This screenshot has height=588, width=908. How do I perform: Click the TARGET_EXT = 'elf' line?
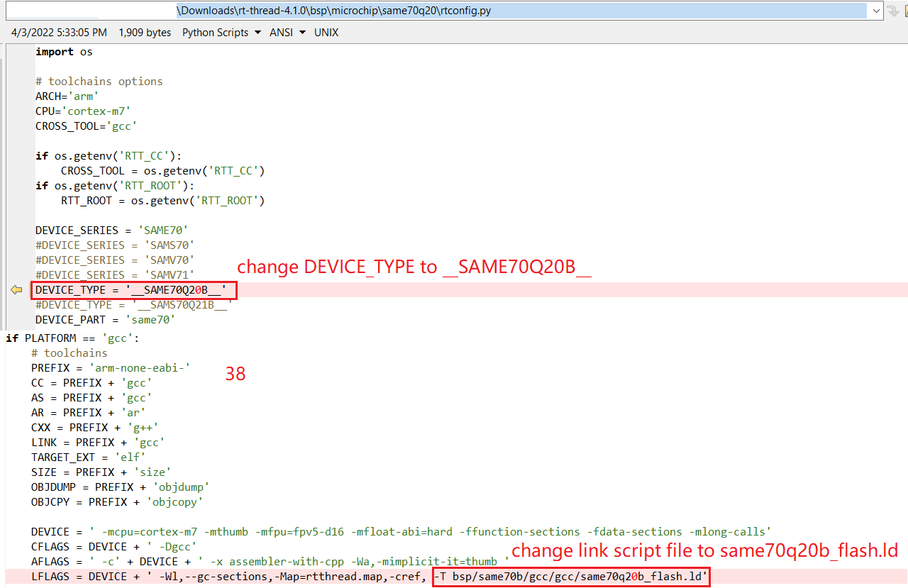pyautogui.click(x=88, y=457)
